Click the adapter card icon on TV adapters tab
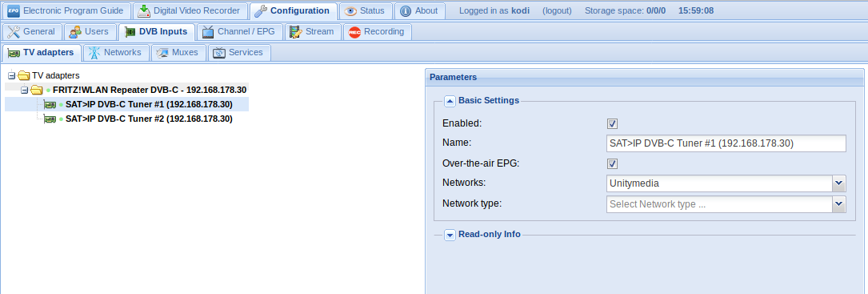The width and height of the screenshot is (868, 294). coord(14,53)
